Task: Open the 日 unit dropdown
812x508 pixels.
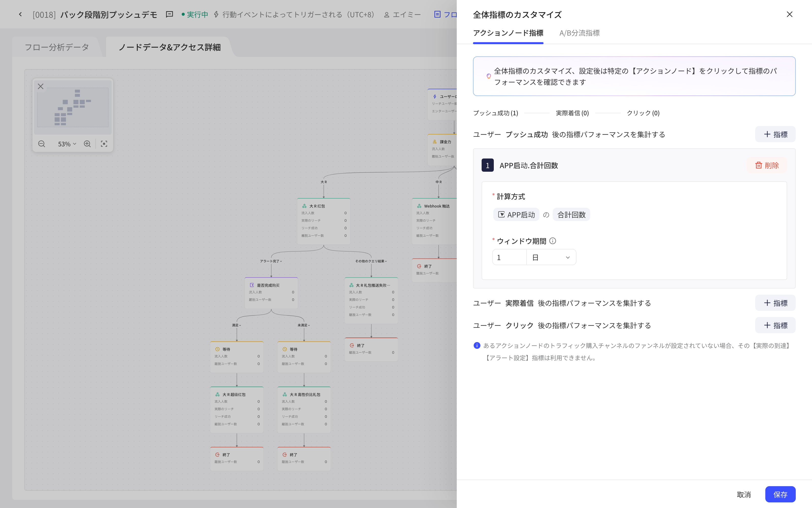Action: click(551, 257)
